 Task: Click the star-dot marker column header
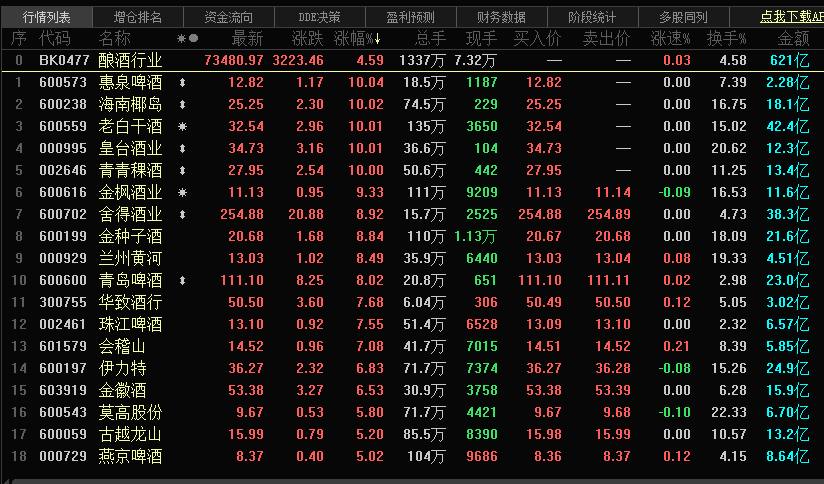(x=188, y=38)
